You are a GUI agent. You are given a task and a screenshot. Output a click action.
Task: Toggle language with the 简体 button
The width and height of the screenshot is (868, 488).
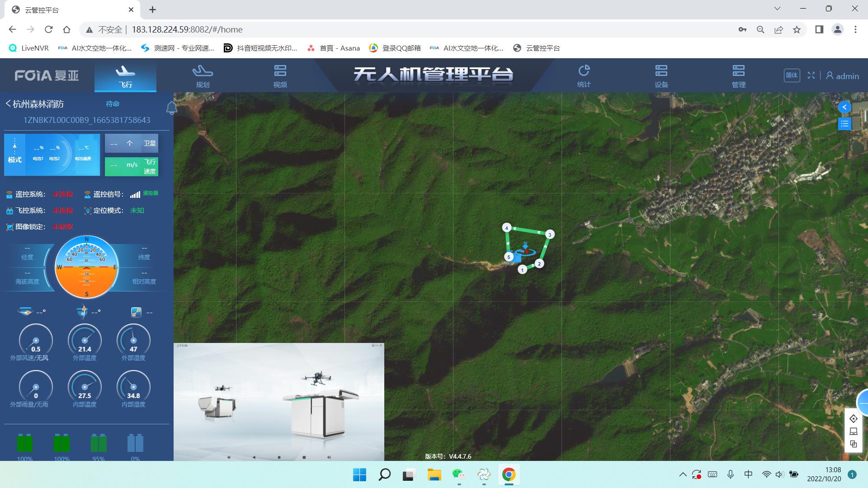click(x=791, y=75)
